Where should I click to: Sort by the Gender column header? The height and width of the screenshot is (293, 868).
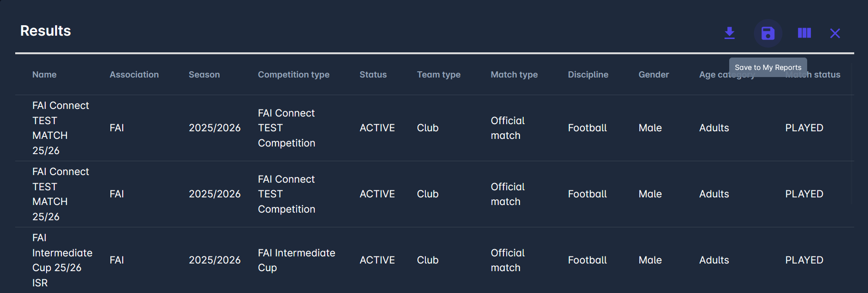pos(653,75)
